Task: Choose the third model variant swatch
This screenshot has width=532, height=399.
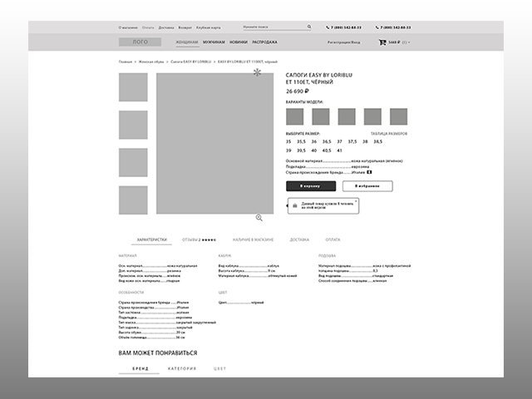Action: pyautogui.click(x=347, y=116)
